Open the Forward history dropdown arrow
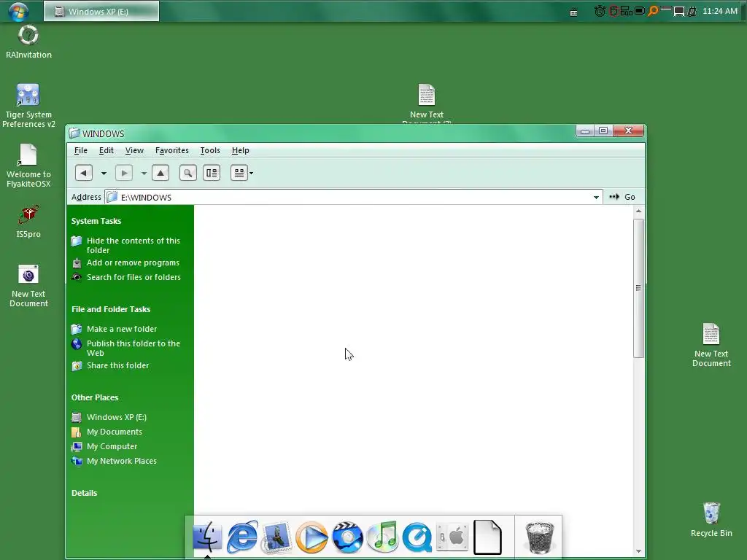 point(144,174)
